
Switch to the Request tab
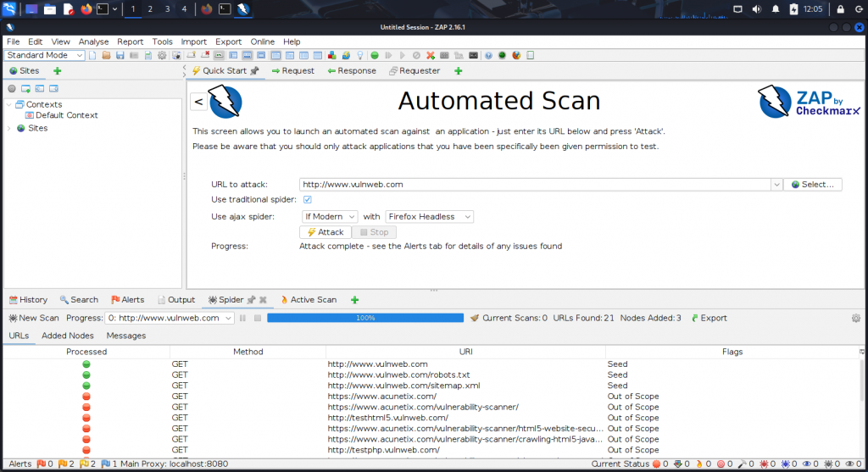point(292,71)
